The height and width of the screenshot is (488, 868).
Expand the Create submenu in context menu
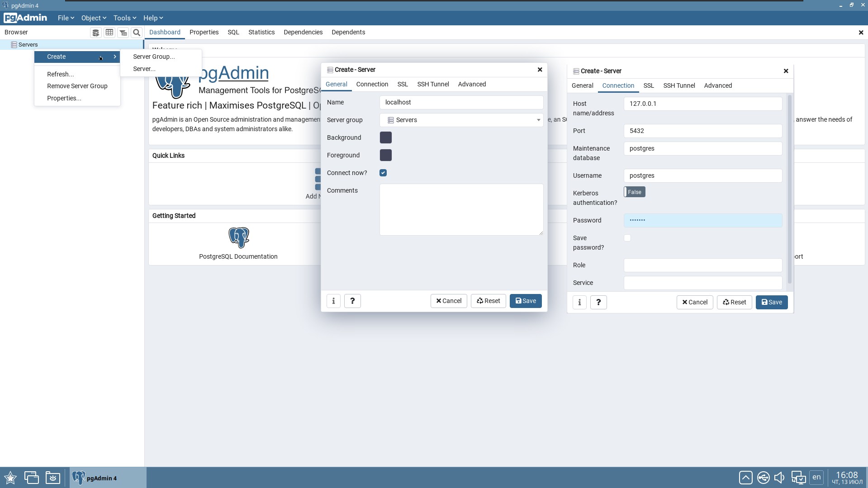coord(77,57)
